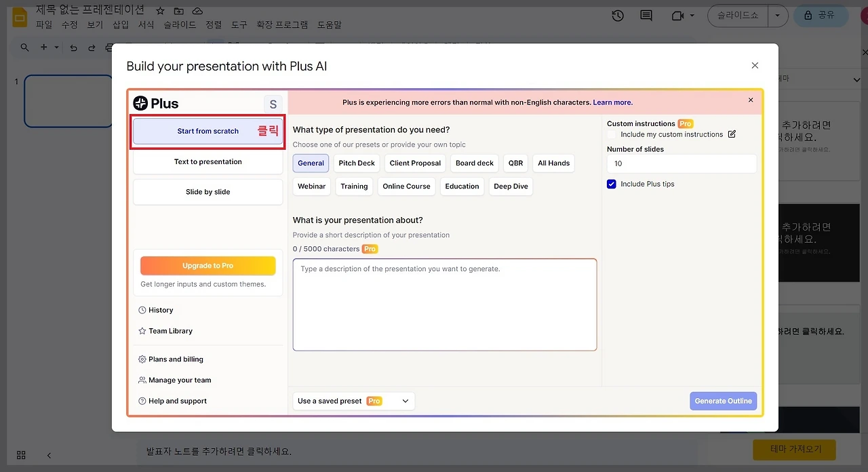Expand the theme panel chevron at right
Screen dimensions: 868x472
point(855,80)
